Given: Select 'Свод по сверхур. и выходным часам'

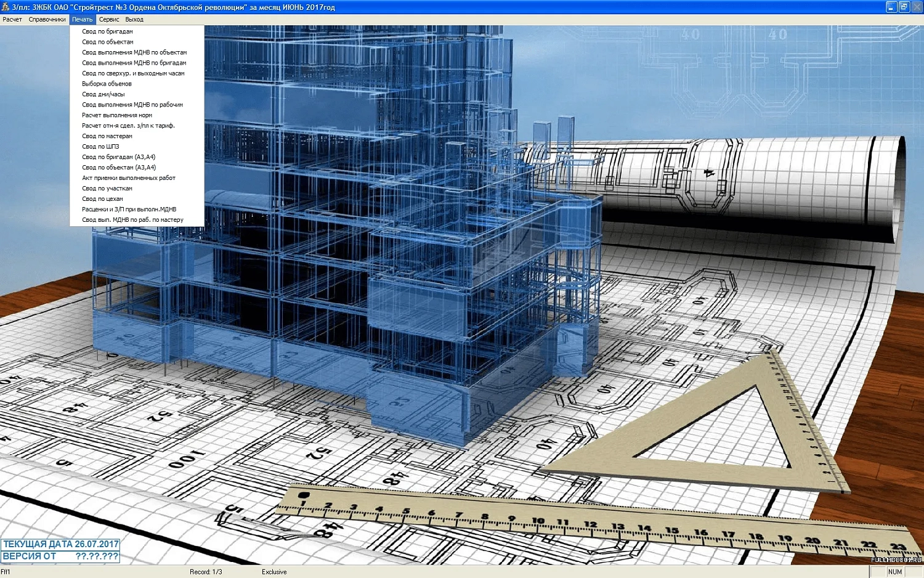Looking at the screenshot, I should (137, 73).
